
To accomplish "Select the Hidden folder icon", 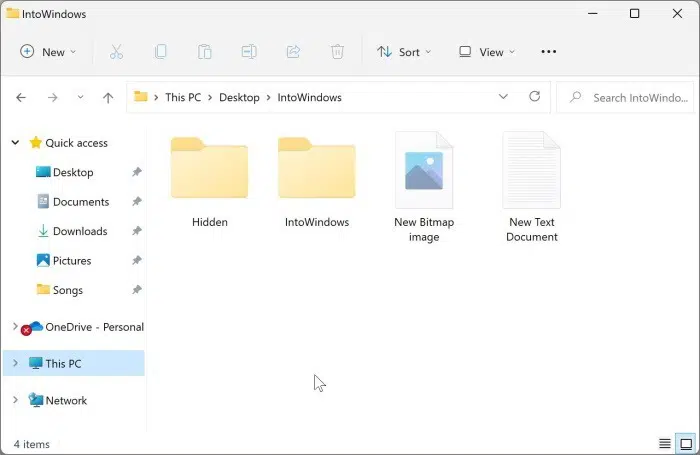I will tap(209, 168).
